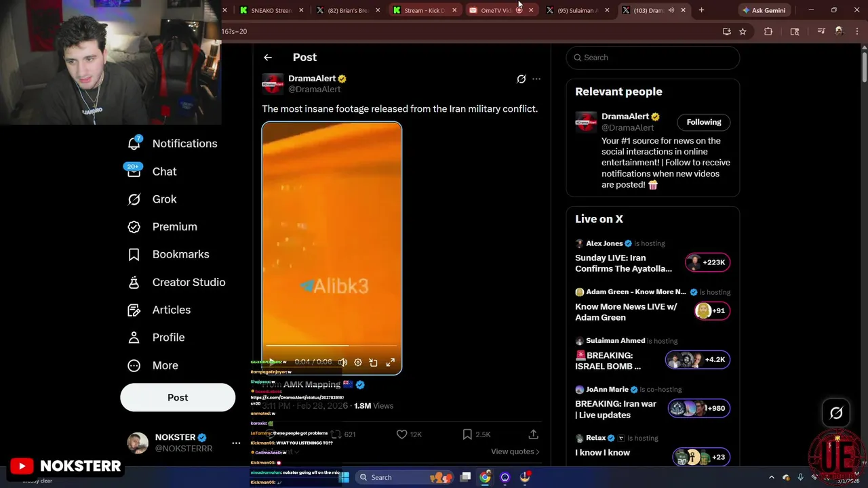Open Bookmarks in the sidebar
This screenshot has height=488, width=868.
[x=169, y=254]
